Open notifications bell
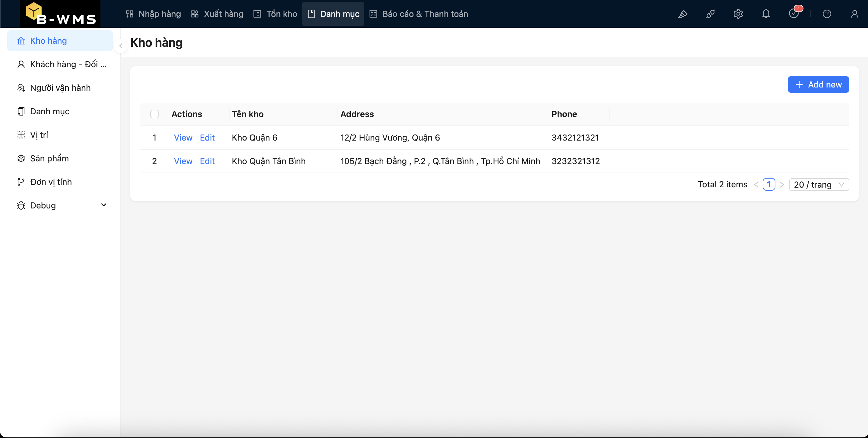 click(x=766, y=14)
